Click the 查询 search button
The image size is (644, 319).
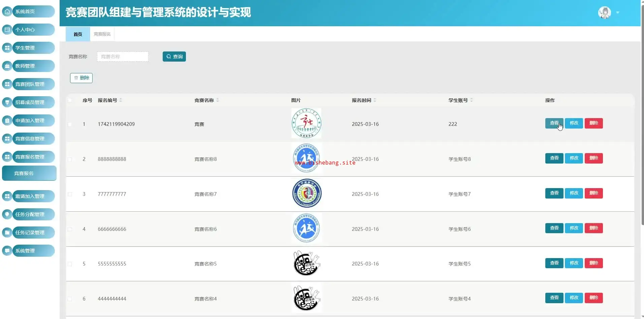click(x=174, y=57)
